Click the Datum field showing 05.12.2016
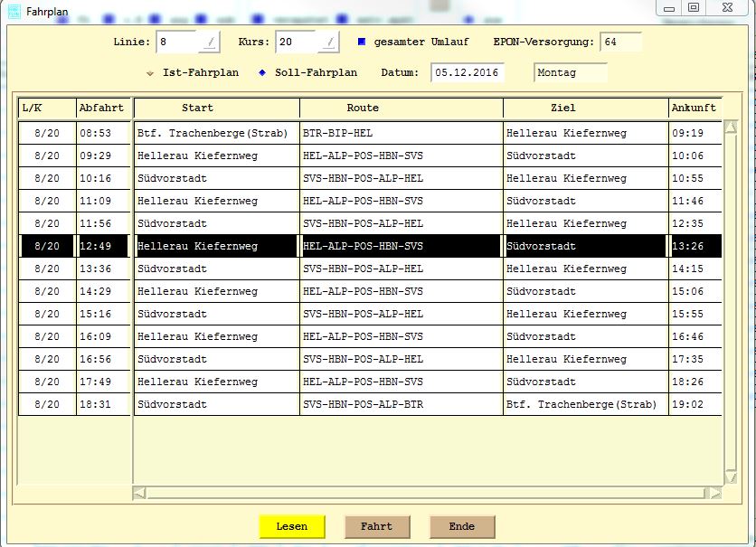Screen dimensions: 756x547 coord(467,72)
